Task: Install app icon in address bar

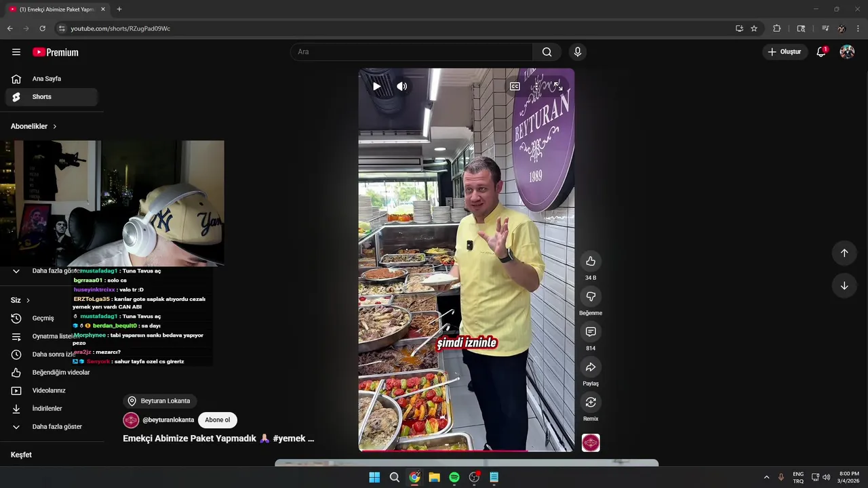Action: click(x=739, y=28)
